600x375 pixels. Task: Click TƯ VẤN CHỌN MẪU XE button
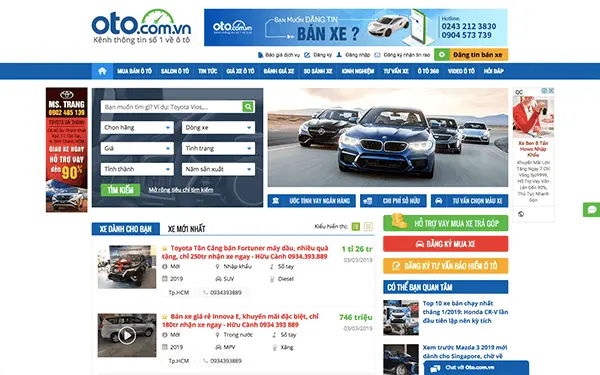pyautogui.click(x=470, y=201)
